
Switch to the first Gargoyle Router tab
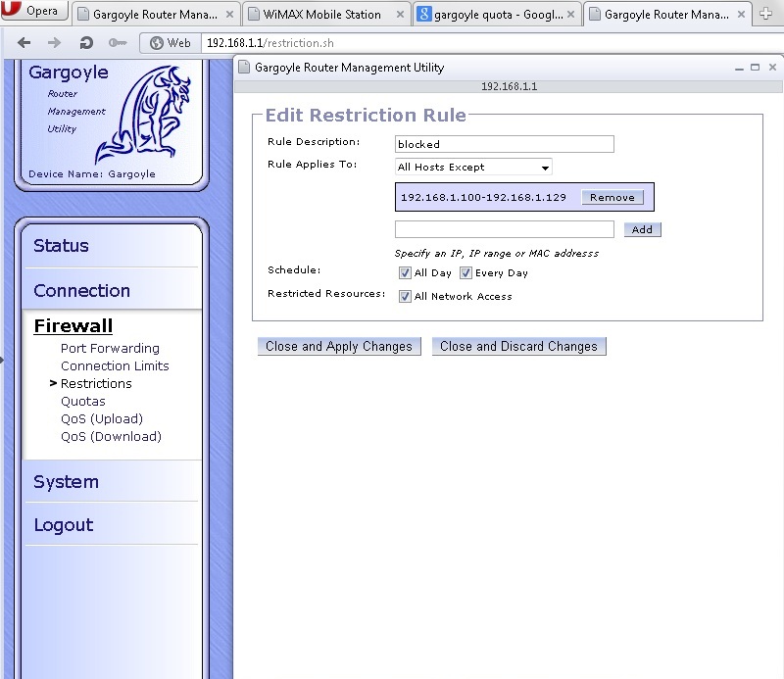pos(156,14)
